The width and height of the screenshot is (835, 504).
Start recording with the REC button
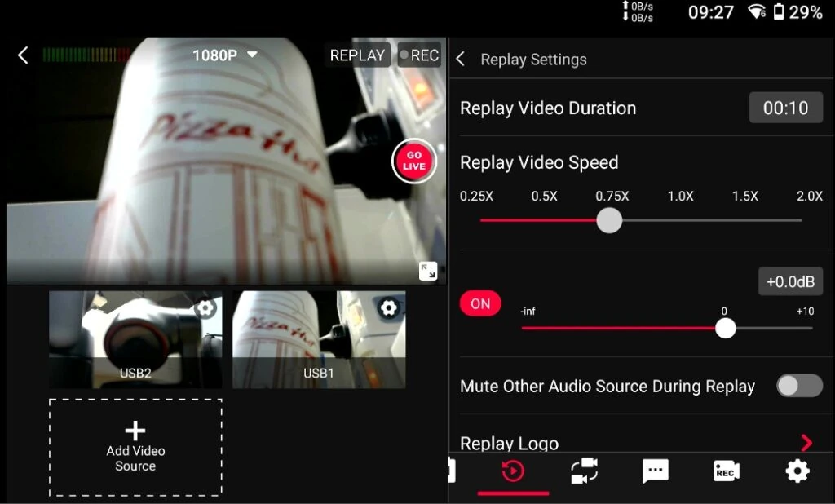pyautogui.click(x=420, y=55)
